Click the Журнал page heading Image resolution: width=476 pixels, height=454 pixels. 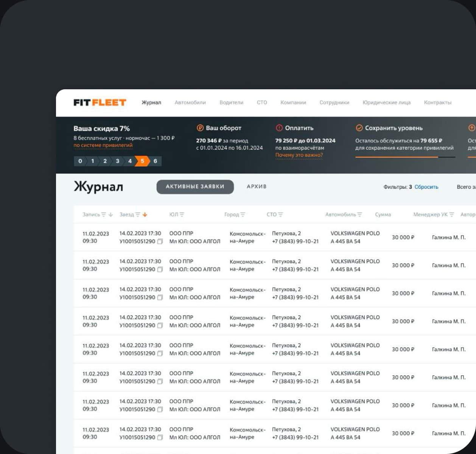(98, 187)
